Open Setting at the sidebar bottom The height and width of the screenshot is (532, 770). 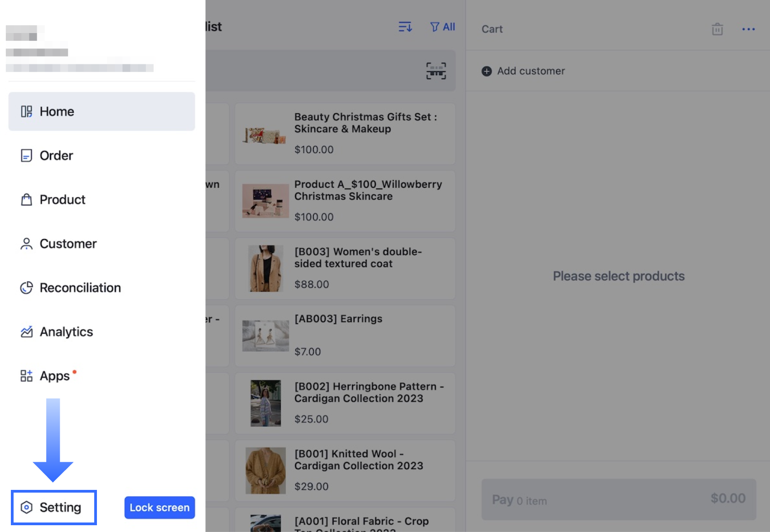[54, 508]
